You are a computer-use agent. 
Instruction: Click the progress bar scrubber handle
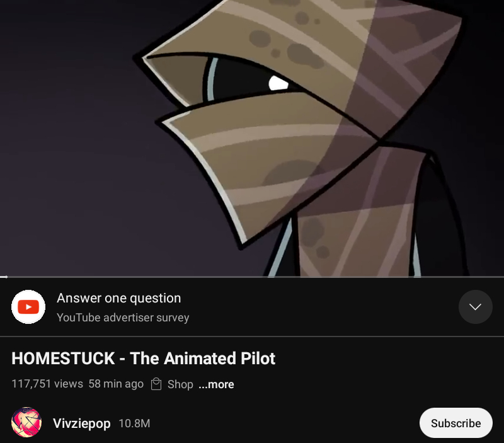[x=6, y=277]
